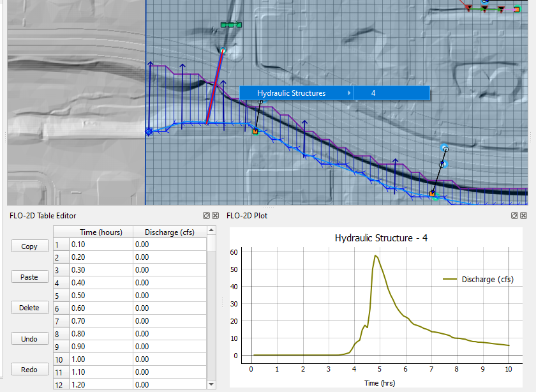Float the FLO-2D Plot panel
Image resolution: width=536 pixels, height=392 pixels.
click(x=515, y=216)
